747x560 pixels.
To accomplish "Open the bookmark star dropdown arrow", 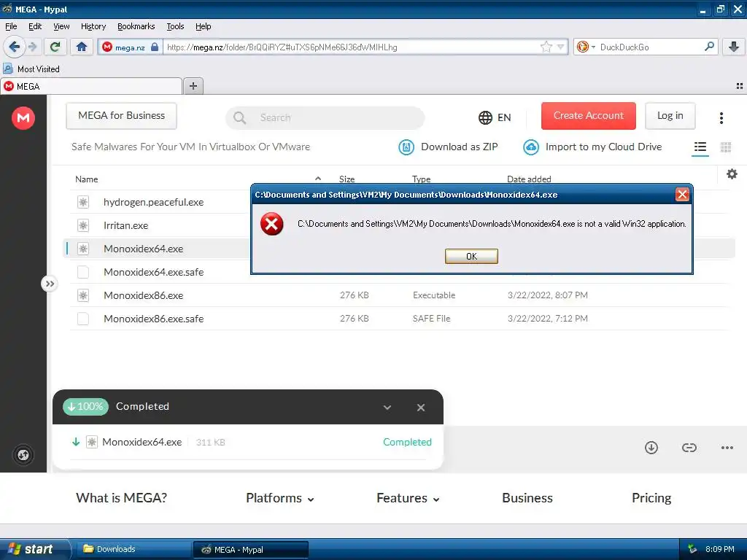I will click(x=561, y=47).
